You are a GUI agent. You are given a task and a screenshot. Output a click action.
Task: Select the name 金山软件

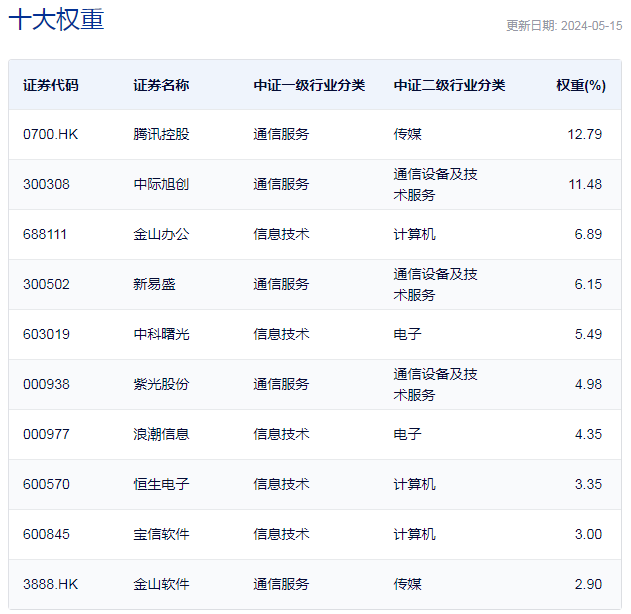[x=161, y=584]
